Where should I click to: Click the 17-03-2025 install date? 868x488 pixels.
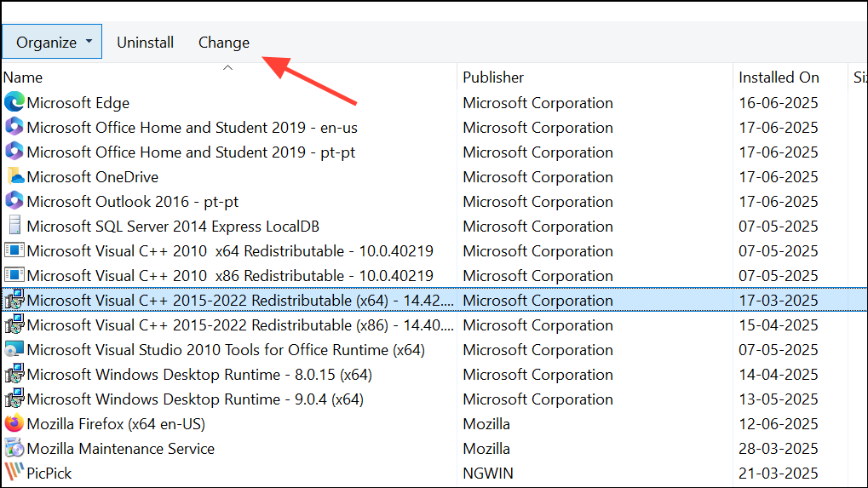(779, 301)
